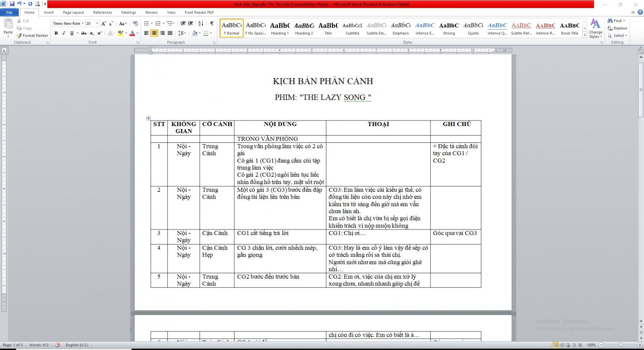Expand the bullets list dropdown arrow
The image size is (644, 350).
(x=152, y=24)
